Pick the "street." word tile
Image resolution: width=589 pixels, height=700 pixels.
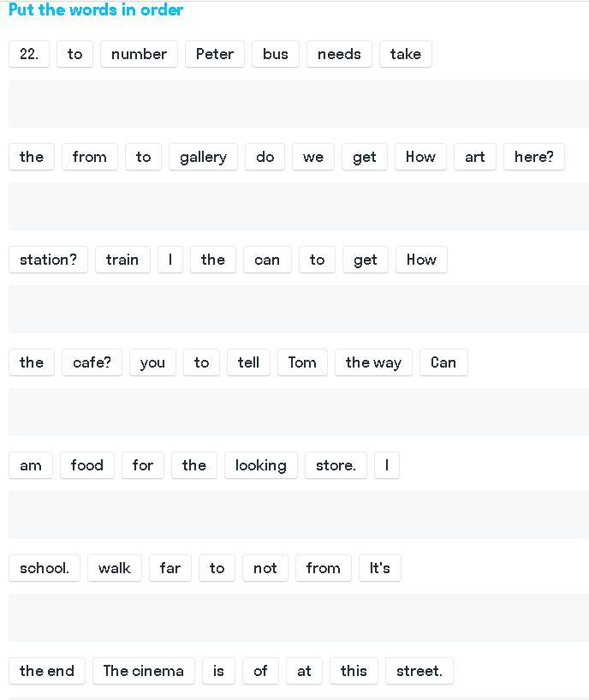coord(419,671)
